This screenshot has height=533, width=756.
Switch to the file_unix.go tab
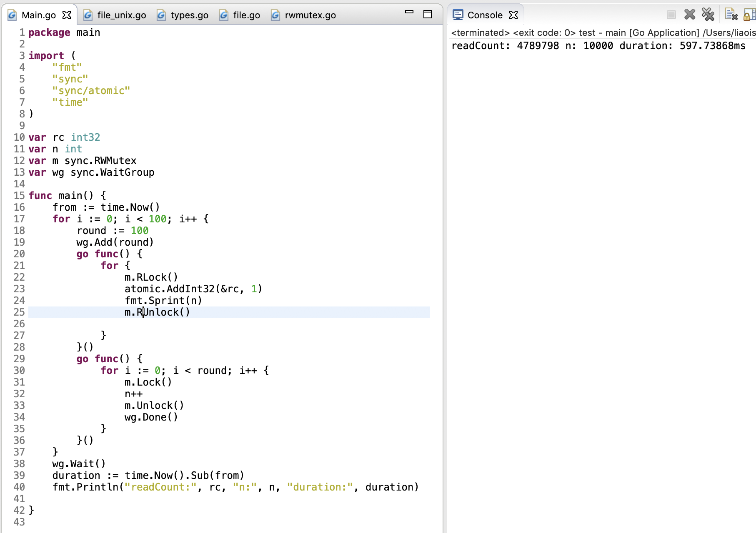point(121,15)
